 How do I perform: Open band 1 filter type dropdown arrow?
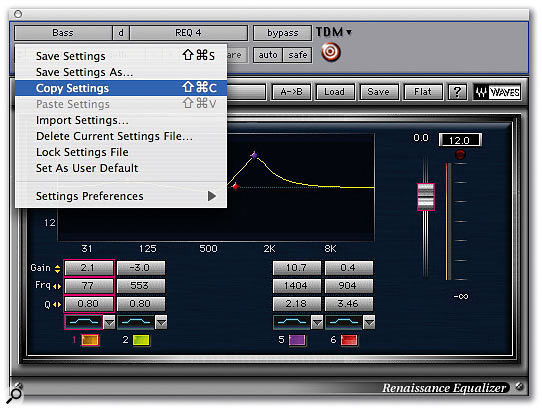[109, 323]
